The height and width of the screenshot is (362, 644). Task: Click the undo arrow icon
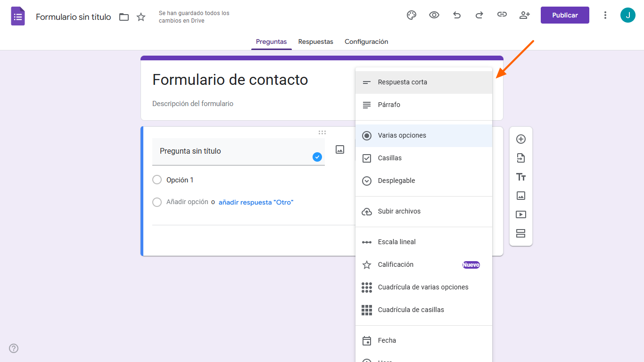[x=457, y=15]
